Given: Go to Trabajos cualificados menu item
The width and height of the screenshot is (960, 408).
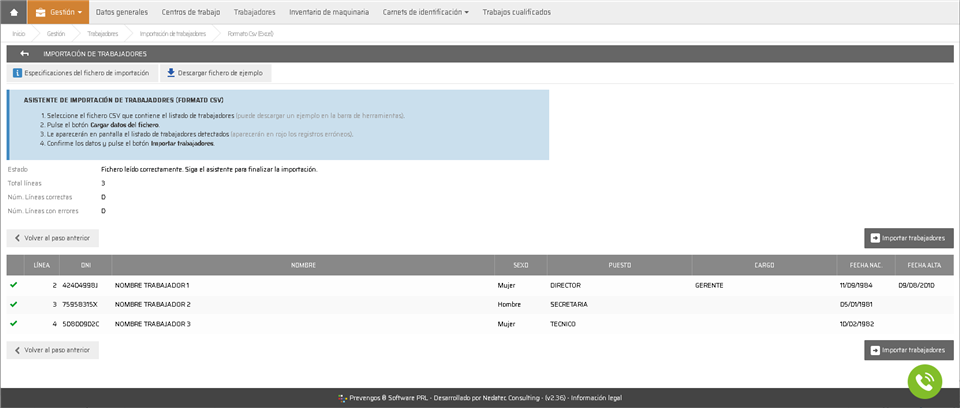Looking at the screenshot, I should coord(516,12).
